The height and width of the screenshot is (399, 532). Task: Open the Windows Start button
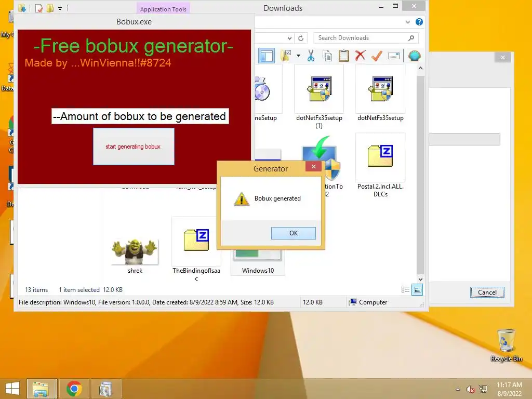[x=12, y=389]
